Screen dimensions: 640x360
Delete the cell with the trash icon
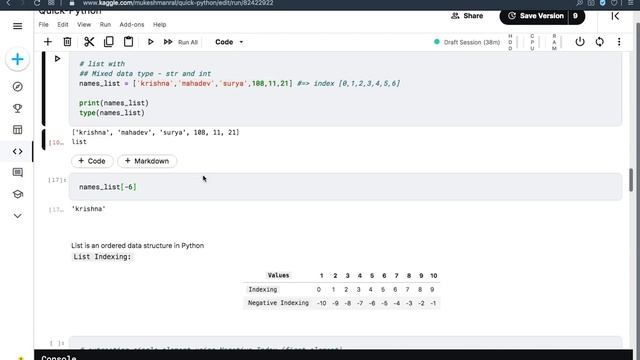67,42
